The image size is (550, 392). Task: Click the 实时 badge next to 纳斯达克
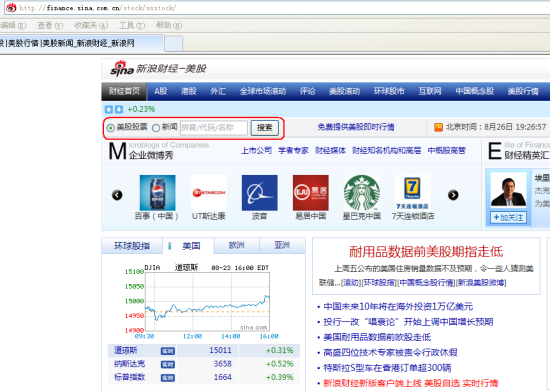[168, 365]
